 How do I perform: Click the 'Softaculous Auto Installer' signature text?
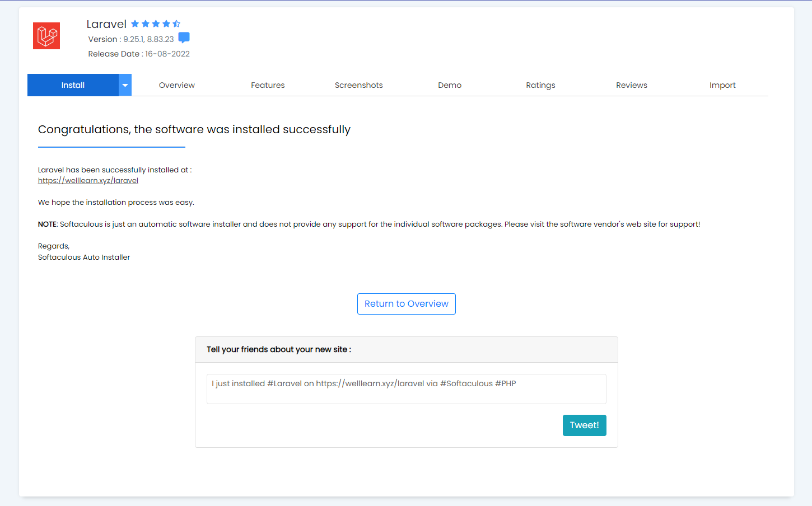point(84,257)
